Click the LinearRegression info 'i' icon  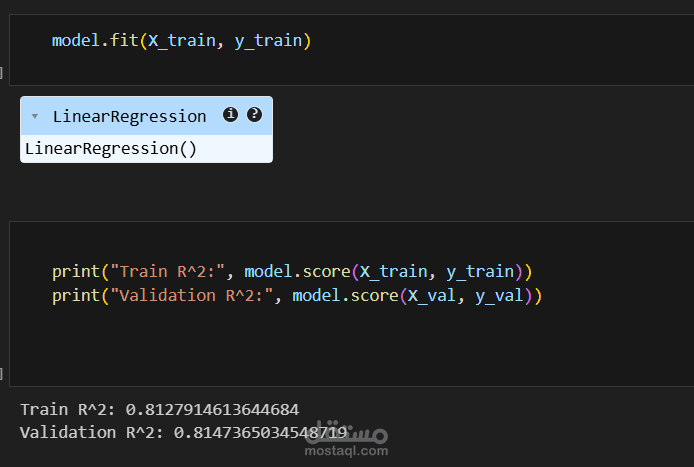pyautogui.click(x=230, y=115)
